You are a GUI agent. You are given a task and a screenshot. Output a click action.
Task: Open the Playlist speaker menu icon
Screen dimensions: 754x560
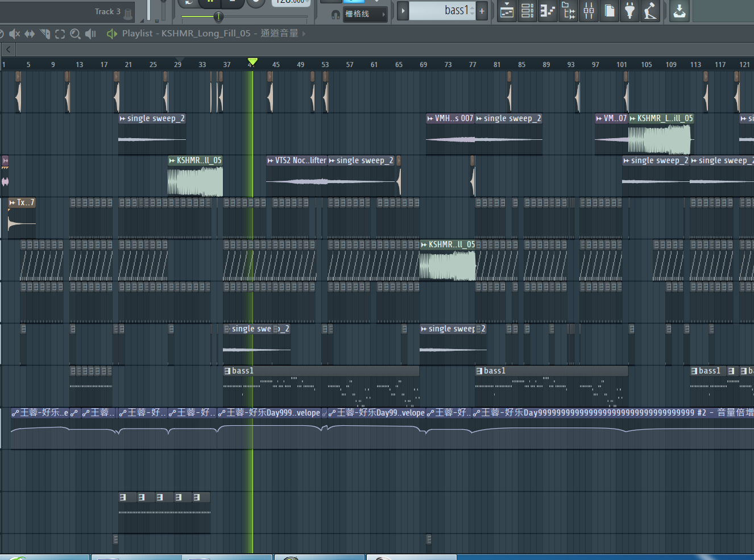(111, 34)
